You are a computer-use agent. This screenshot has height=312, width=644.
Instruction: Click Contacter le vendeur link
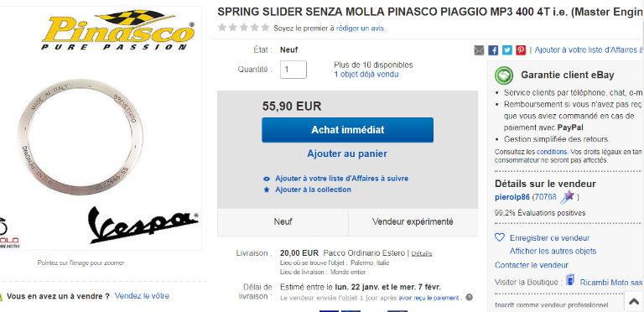(532, 265)
